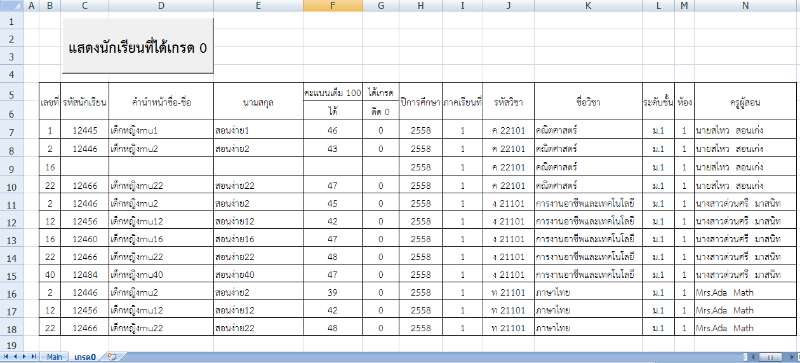This screenshot has height=363, width=800.
Task: Select row 9 header
Action: point(12,167)
